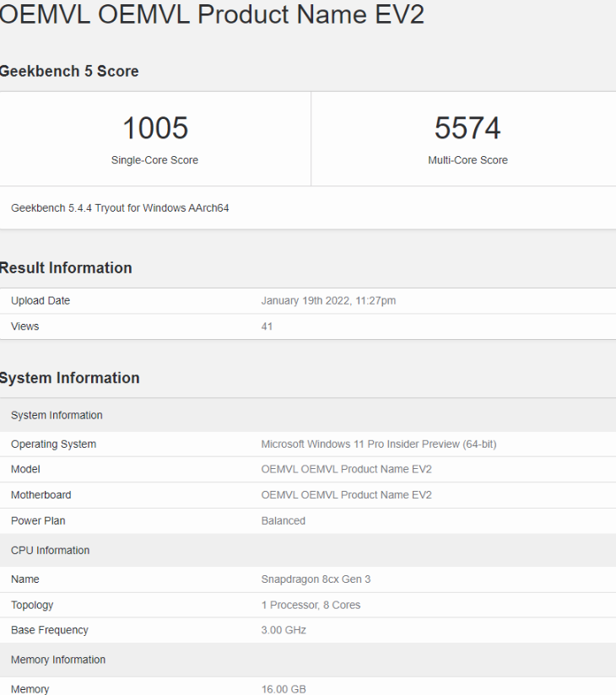Click the topology value 1 Processor, 8 Cores
The height and width of the screenshot is (695, 616).
tap(311, 605)
